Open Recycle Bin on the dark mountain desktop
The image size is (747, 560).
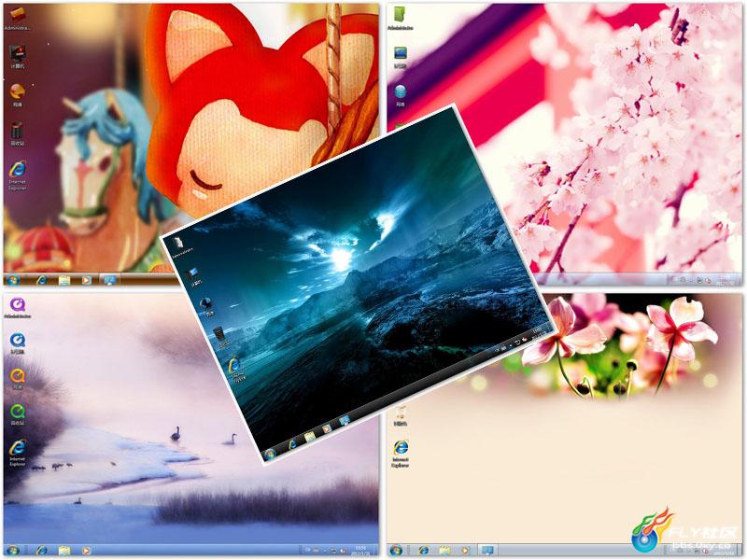[x=220, y=336]
